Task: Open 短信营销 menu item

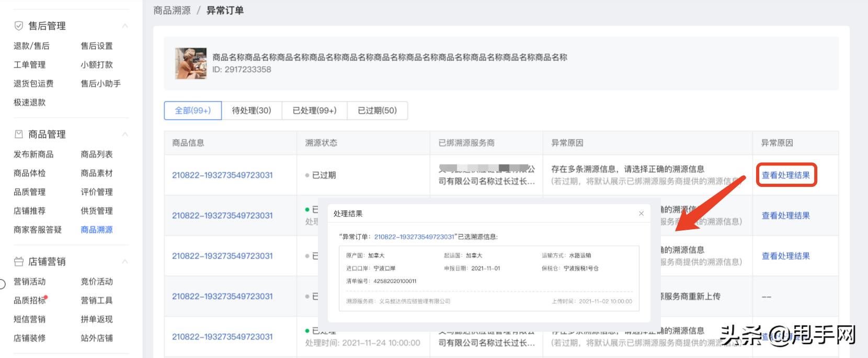Action: (30, 319)
